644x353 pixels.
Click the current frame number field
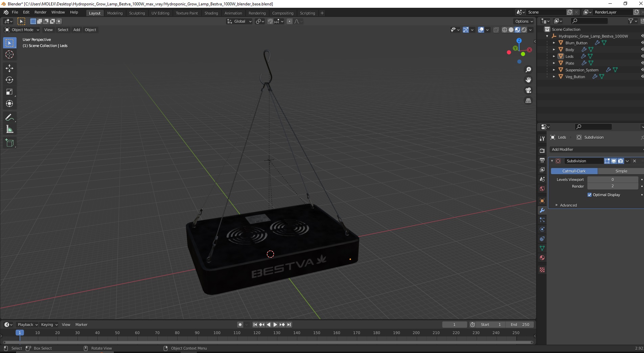(x=454, y=325)
